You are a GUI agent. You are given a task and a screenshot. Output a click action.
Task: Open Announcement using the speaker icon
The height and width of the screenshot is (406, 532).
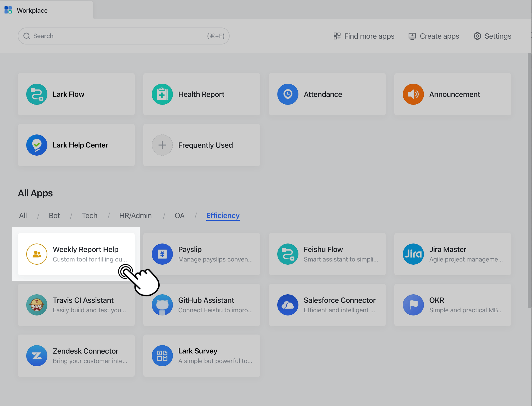point(413,94)
